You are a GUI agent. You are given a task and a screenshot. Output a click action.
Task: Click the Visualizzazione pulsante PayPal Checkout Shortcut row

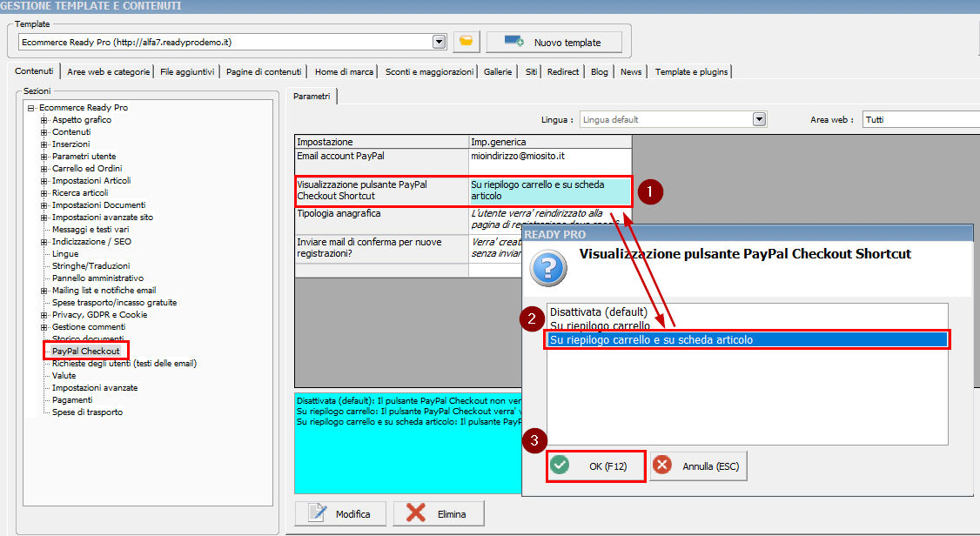point(463,191)
